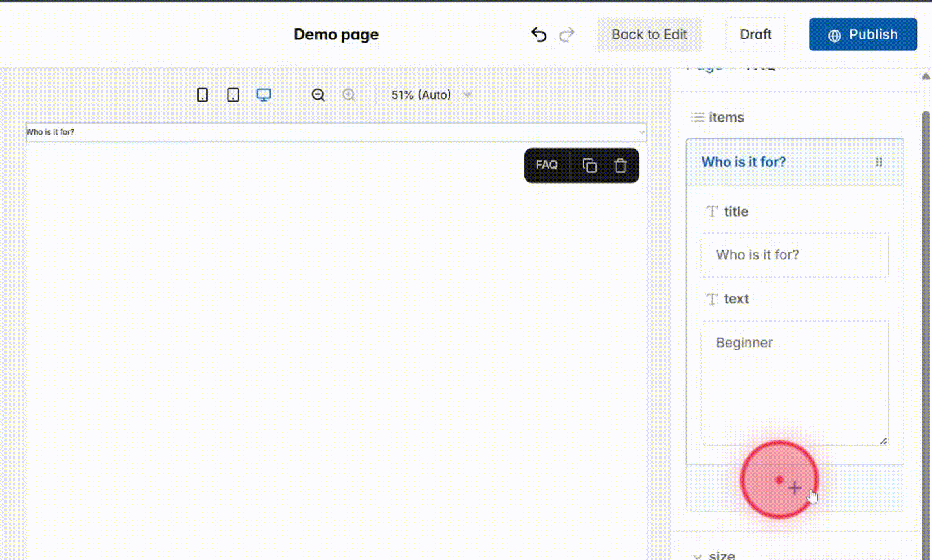The image size is (932, 560).
Task: Click the Redo arrow icon
Action: [566, 34]
